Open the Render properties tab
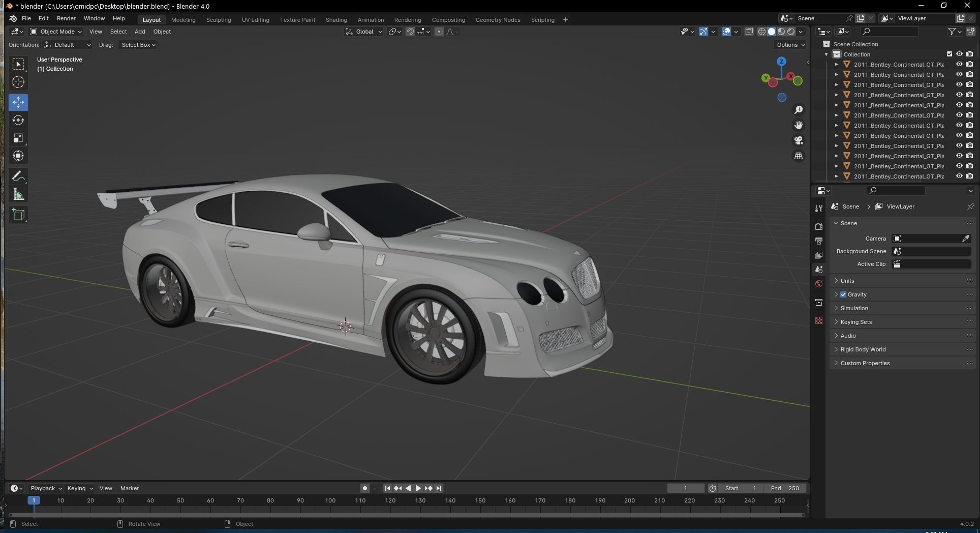The image size is (980, 533). click(x=818, y=226)
